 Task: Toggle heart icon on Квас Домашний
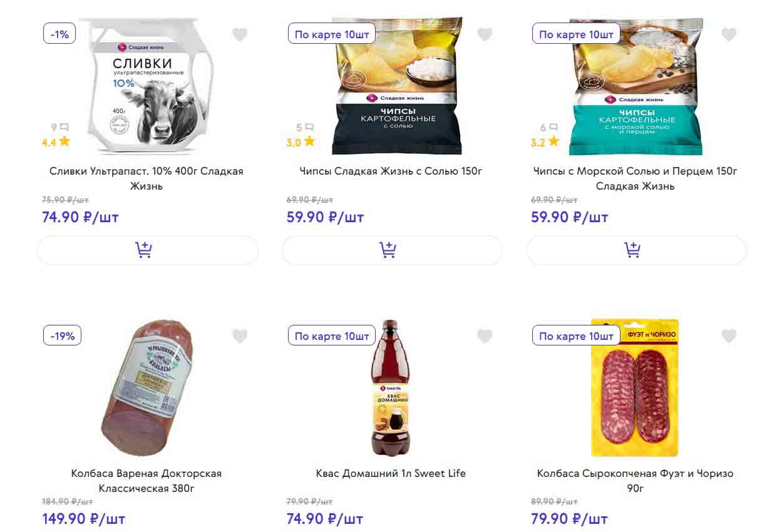point(485,336)
